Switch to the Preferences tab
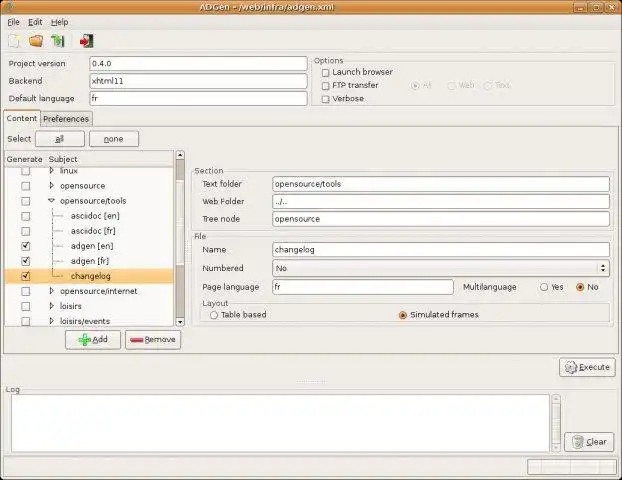The width and height of the screenshot is (622, 480). (66, 119)
